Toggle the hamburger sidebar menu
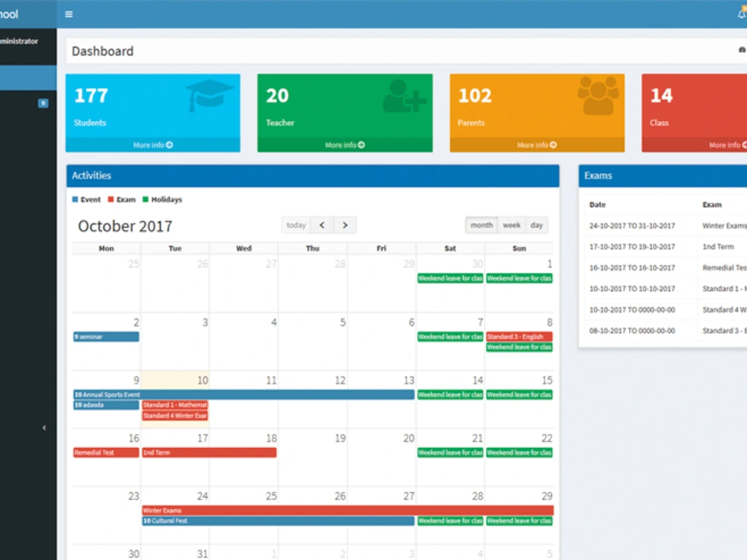 point(69,14)
